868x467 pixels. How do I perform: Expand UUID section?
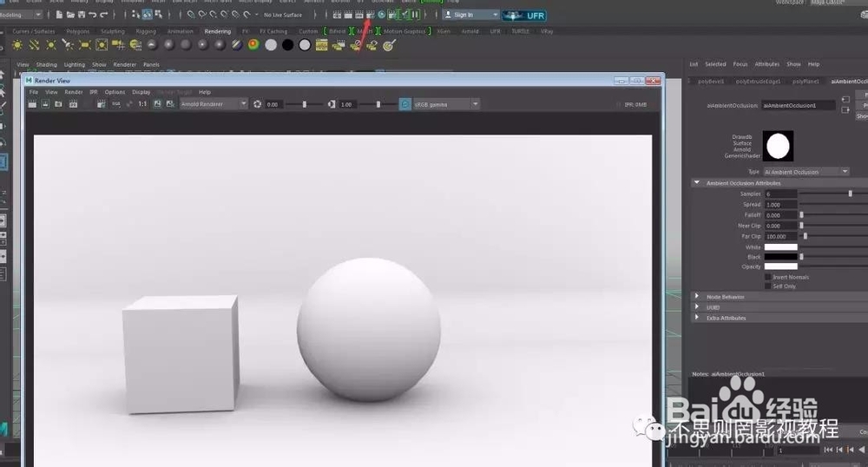point(697,307)
